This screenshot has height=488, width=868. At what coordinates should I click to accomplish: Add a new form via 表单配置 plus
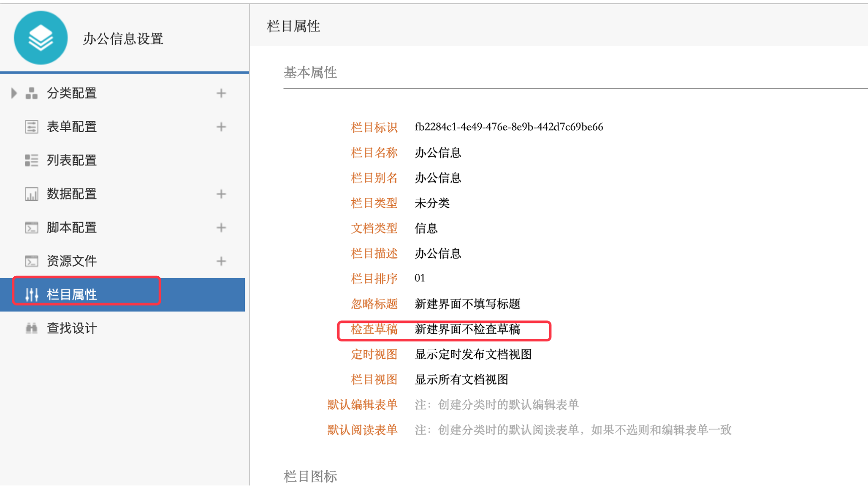coord(221,127)
